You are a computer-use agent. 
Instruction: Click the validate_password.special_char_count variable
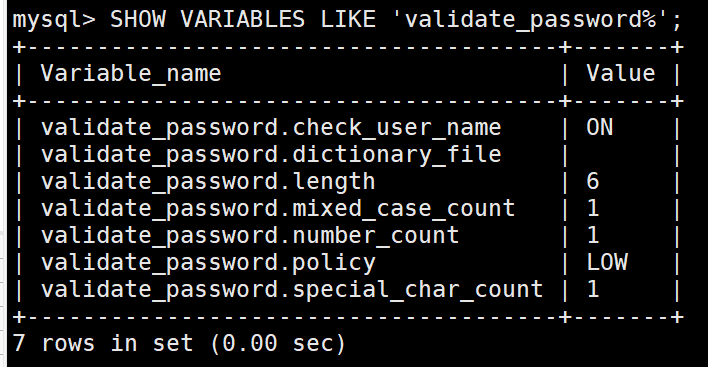292,290
